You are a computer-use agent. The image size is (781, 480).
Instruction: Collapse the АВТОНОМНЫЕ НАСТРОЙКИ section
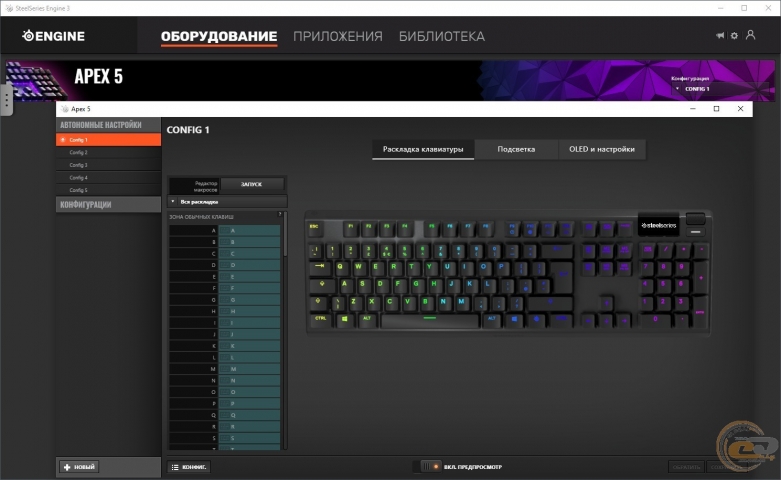pos(109,125)
